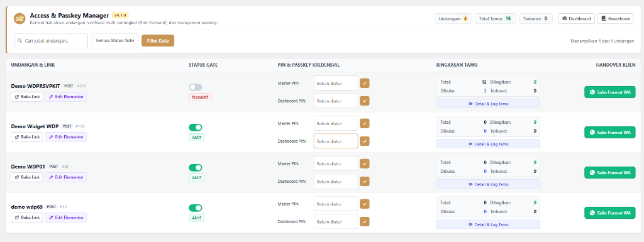Click Dashboard PIN field for Demo WDP01
This screenshot has width=644, height=242.
pos(336,181)
